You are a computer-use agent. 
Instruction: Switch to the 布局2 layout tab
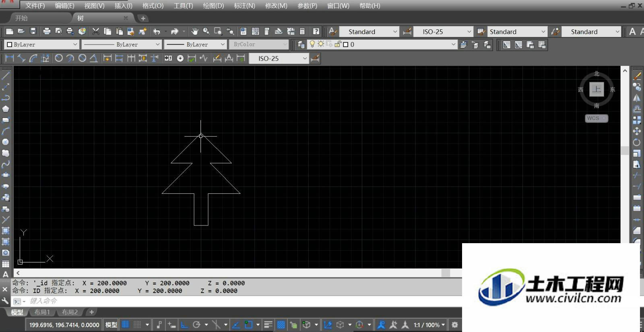pyautogui.click(x=70, y=312)
